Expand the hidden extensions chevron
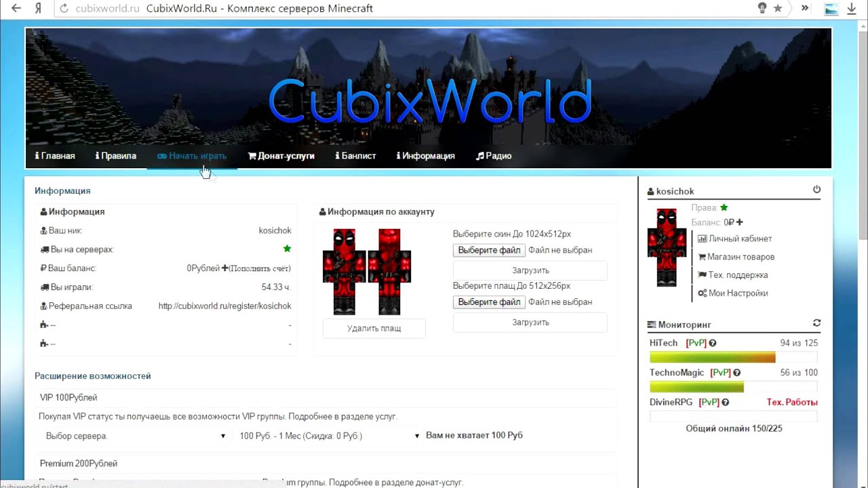This screenshot has width=868, height=488. (x=805, y=8)
